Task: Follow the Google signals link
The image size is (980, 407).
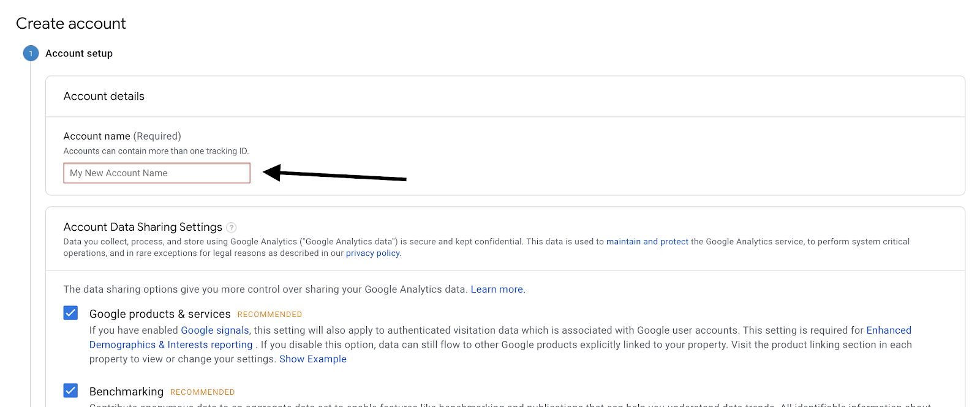Action: point(214,330)
